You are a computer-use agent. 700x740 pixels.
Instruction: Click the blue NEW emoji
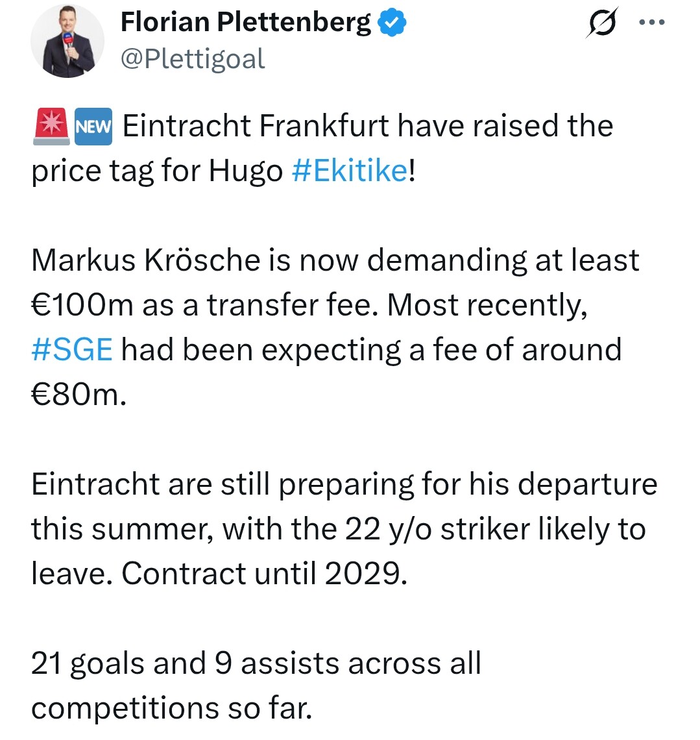[x=93, y=127]
